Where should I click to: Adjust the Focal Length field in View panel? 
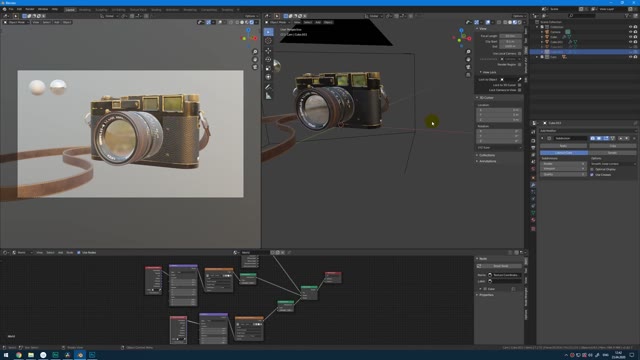510,36
